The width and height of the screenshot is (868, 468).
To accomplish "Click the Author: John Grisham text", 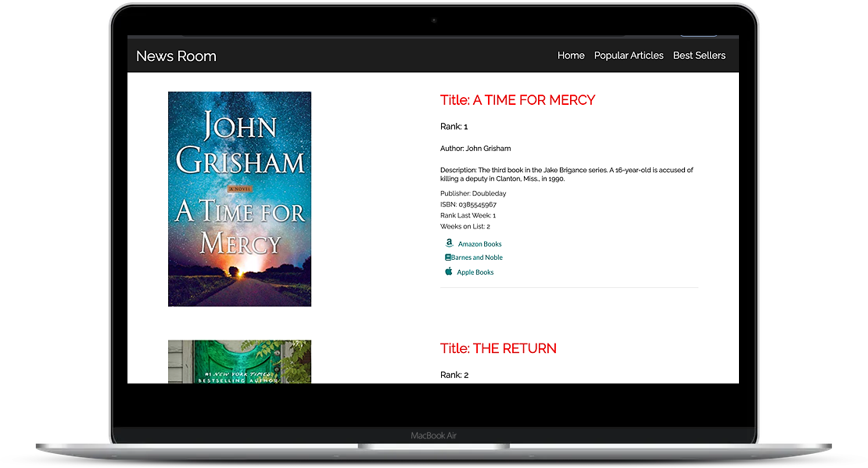I will coord(475,149).
